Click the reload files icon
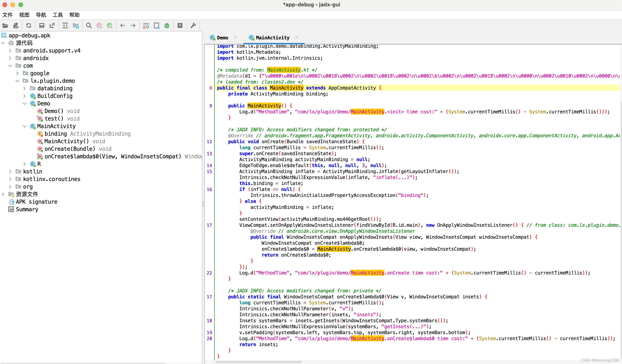Image resolution: width=622 pixels, height=364 pixels. (x=29, y=26)
